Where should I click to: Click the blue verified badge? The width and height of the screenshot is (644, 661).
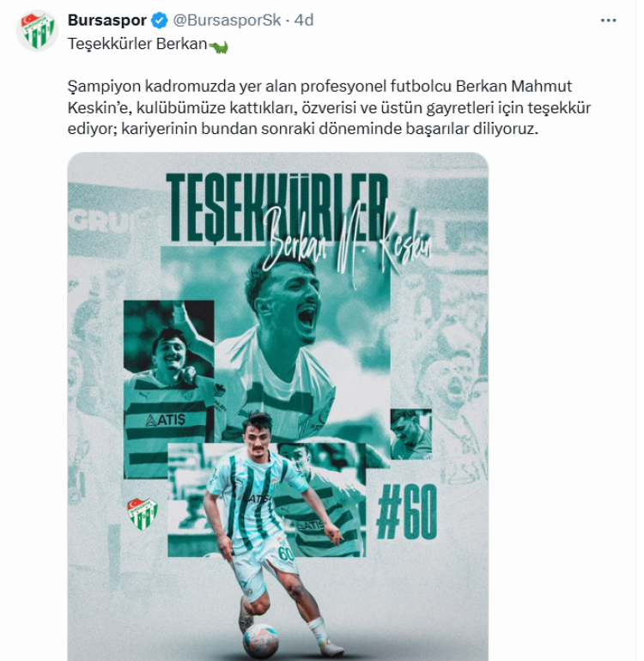[x=159, y=21]
